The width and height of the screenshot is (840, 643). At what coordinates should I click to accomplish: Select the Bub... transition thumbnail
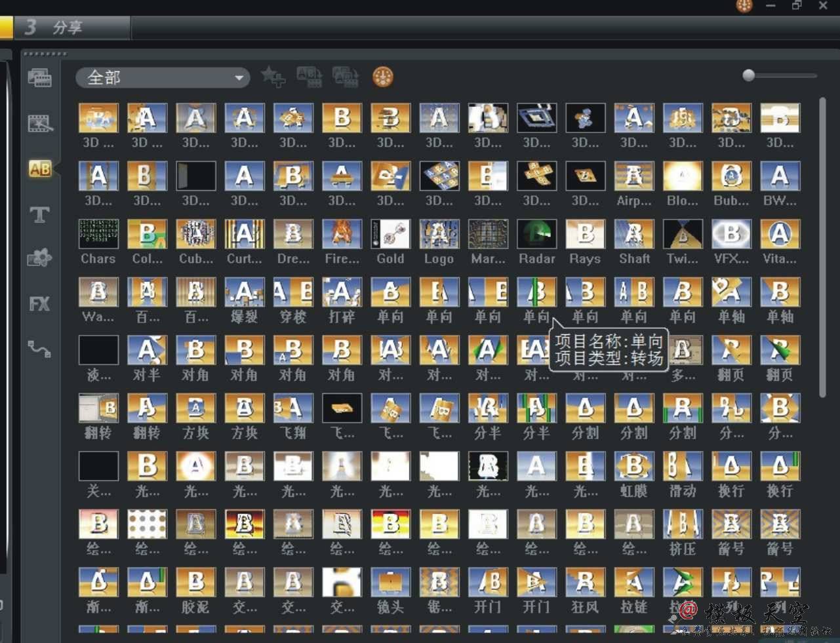(x=731, y=177)
